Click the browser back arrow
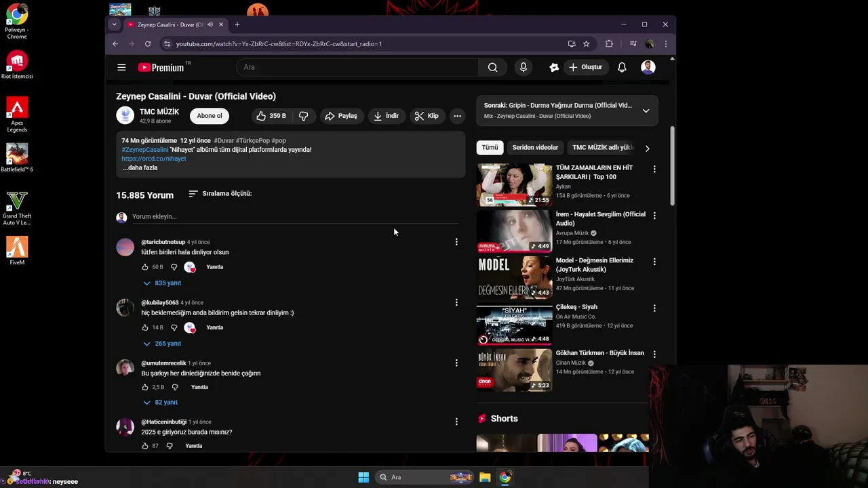 (115, 44)
